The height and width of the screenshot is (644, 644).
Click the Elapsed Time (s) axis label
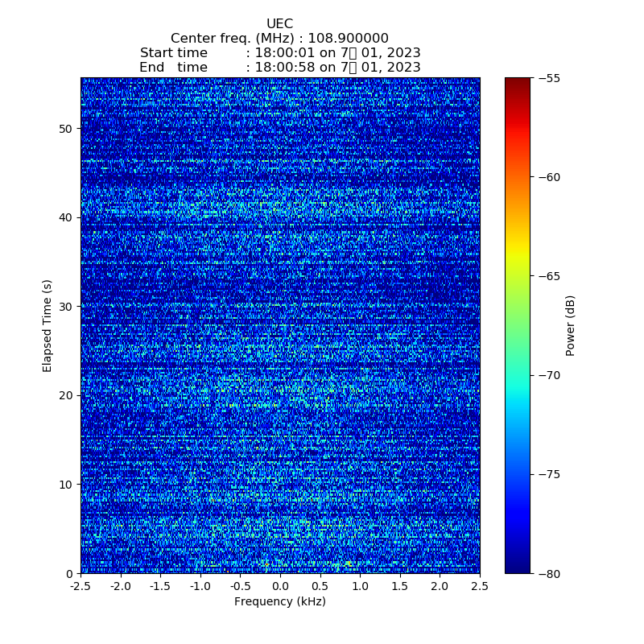tap(47, 326)
